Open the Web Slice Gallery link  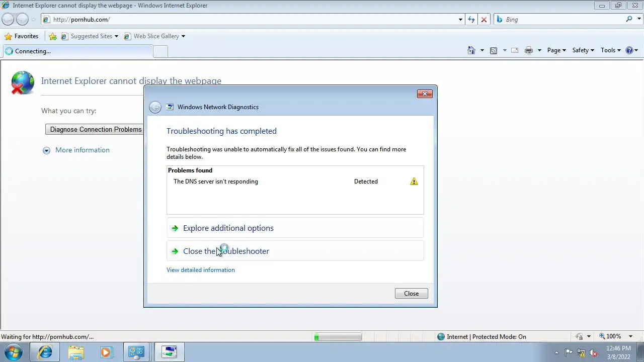point(154,36)
